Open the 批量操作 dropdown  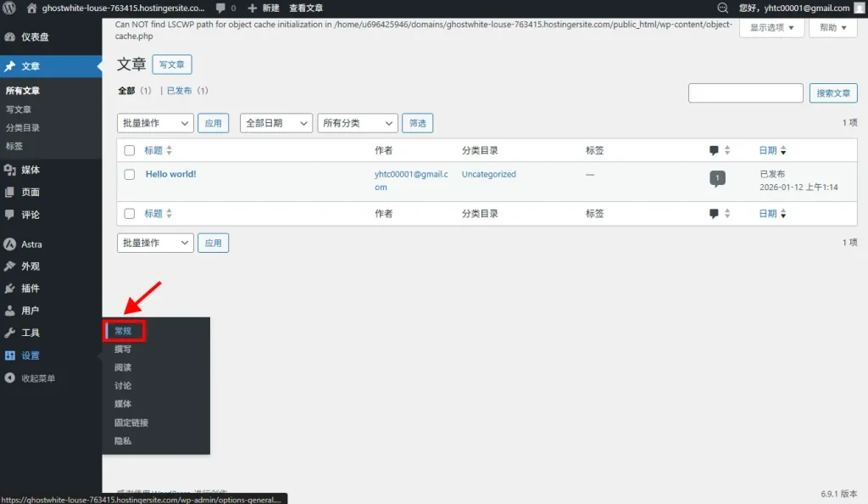[x=154, y=123]
